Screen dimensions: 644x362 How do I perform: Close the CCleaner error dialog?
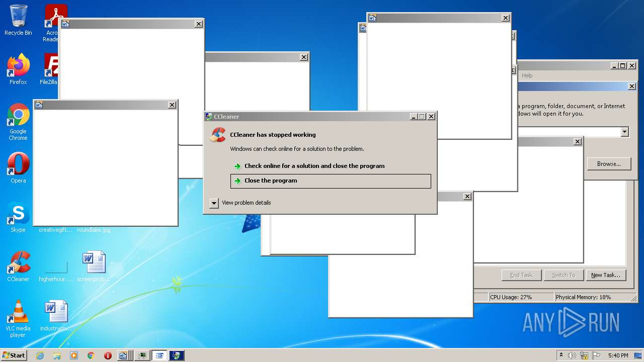point(431,117)
